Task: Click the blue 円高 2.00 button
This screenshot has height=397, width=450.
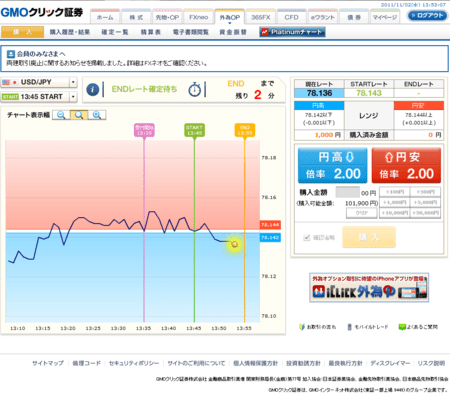Action: (332, 165)
